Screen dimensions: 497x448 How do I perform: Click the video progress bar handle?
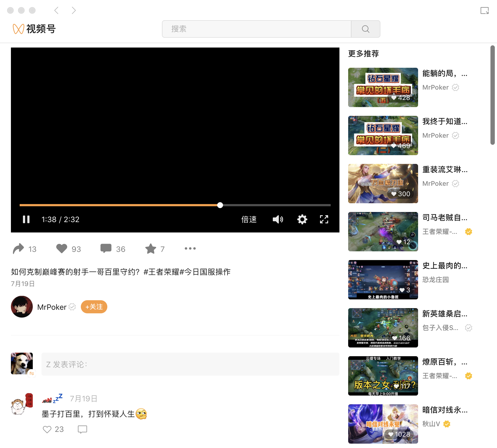pyautogui.click(x=220, y=205)
